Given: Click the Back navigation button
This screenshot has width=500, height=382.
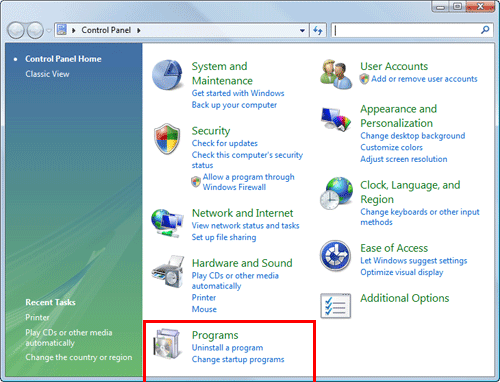Looking at the screenshot, I should 16,30.
